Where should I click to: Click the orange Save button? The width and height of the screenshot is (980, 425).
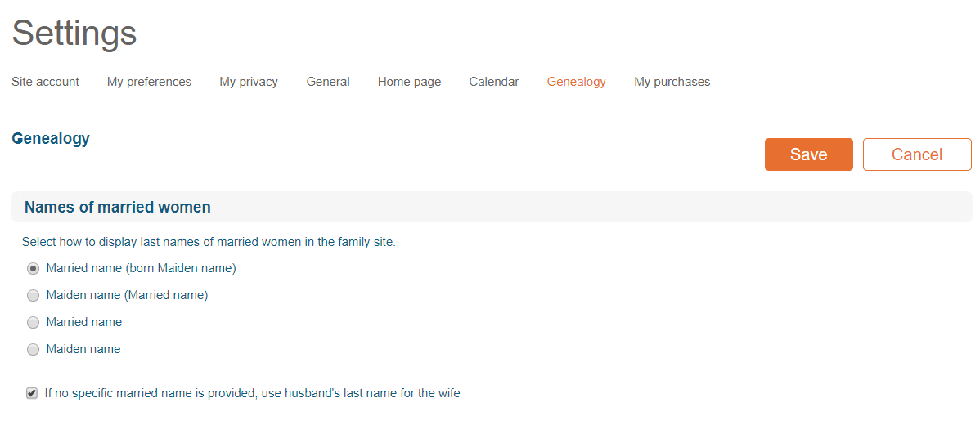coord(809,154)
